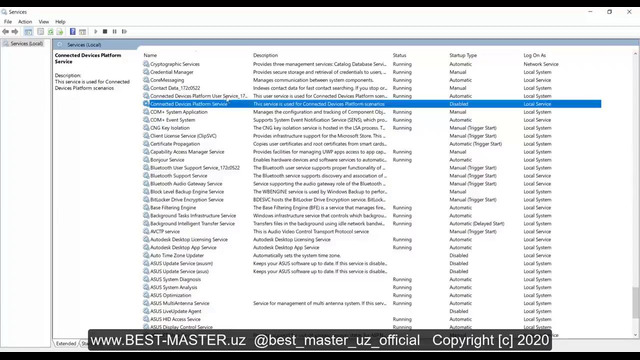The height and width of the screenshot is (360, 640).
Task: Open the blue Help toolbar icon
Action: pyautogui.click(x=73, y=31)
